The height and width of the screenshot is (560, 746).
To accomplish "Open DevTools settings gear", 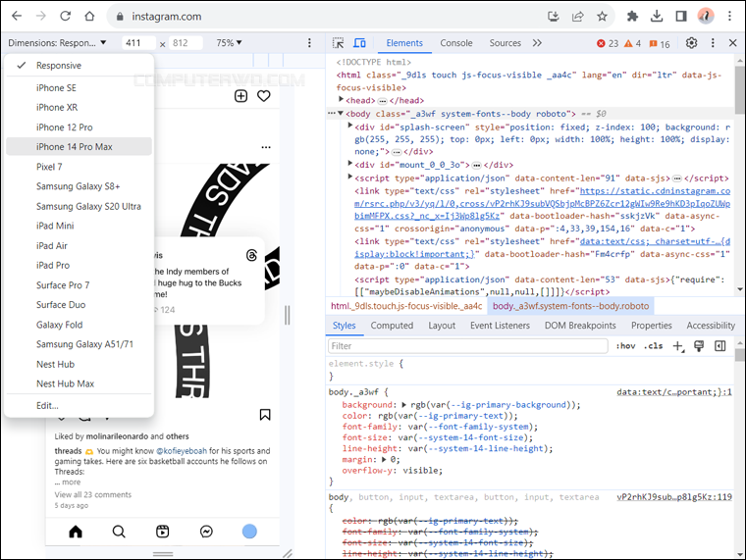I will pos(691,43).
